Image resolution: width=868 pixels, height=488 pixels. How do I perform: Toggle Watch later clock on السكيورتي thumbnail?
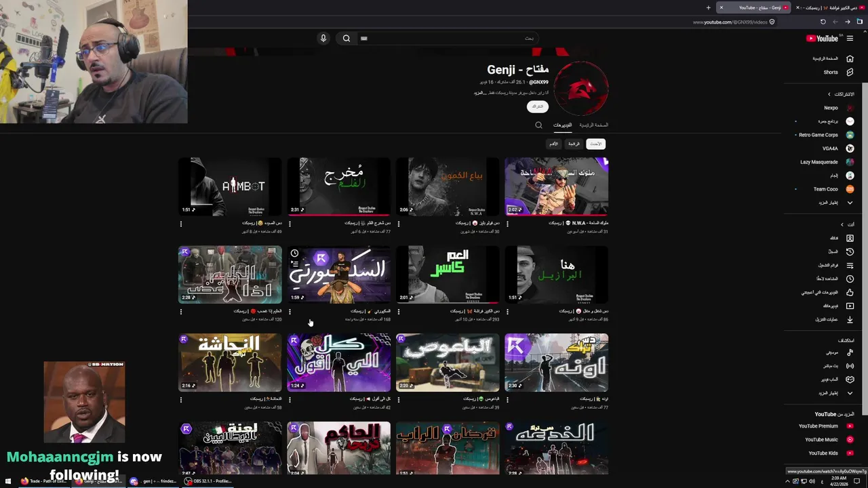point(294,253)
